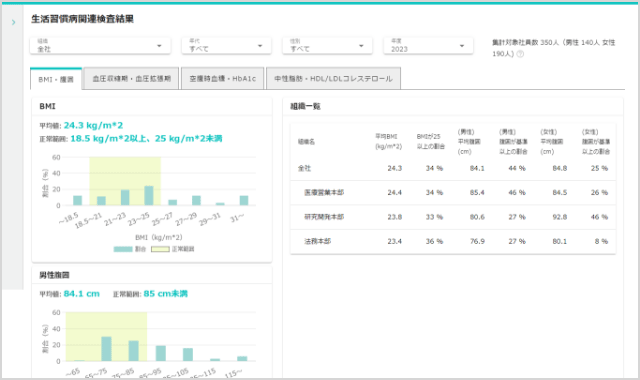The image size is (640, 380).
Task: Click the BMI average value 24.3 kg/m*2
Action: pos(93,125)
